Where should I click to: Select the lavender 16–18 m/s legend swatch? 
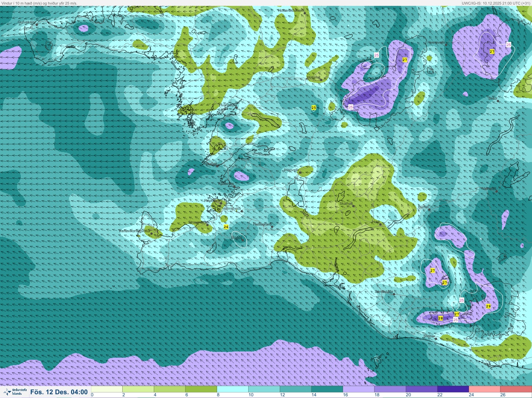(x=358, y=389)
